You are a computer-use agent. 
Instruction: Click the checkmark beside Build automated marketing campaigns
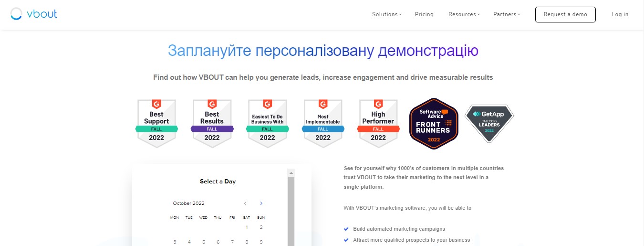tap(346, 229)
